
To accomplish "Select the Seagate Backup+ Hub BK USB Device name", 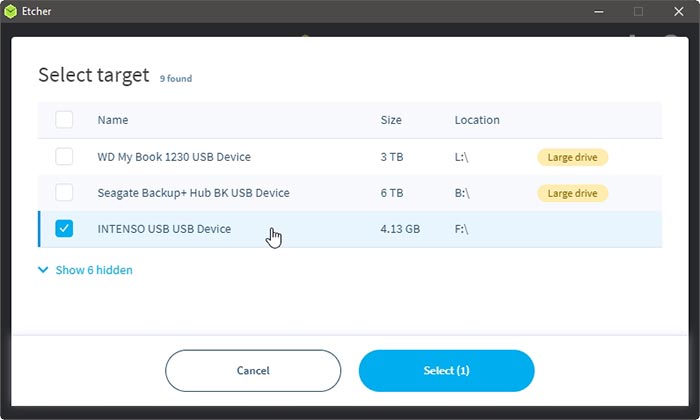I will (193, 193).
